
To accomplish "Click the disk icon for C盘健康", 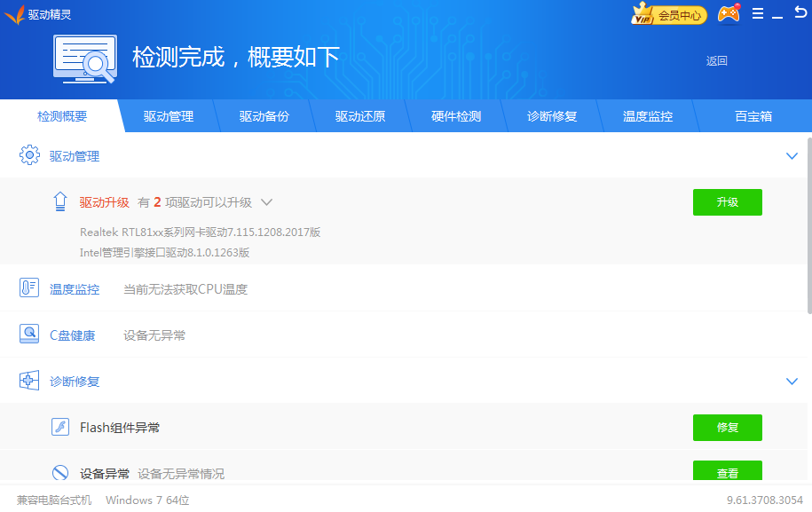I will pyautogui.click(x=29, y=334).
